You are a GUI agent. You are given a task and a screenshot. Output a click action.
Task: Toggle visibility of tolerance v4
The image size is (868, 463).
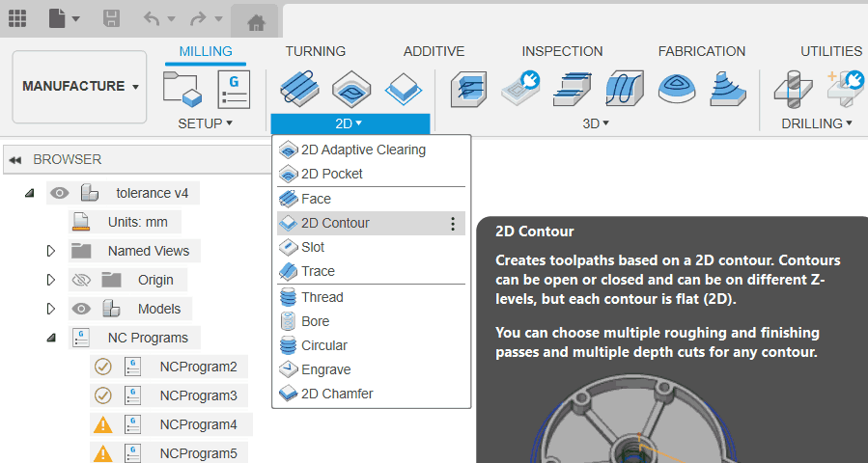tap(59, 193)
